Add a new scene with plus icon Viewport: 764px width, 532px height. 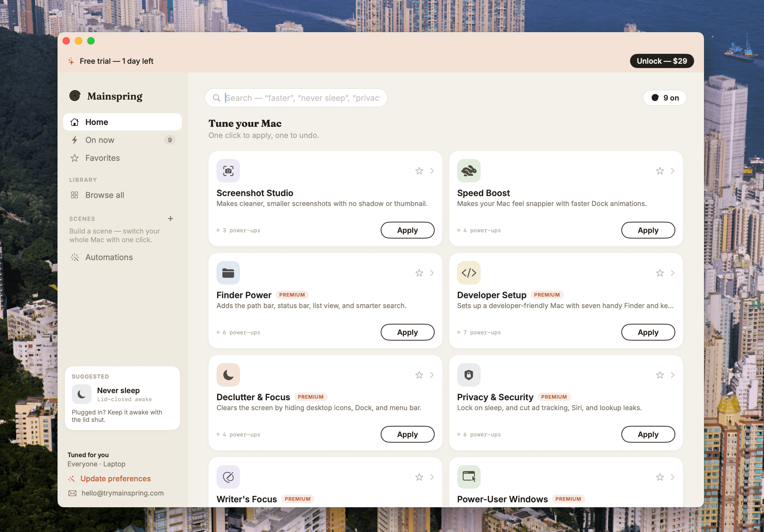pos(170,219)
